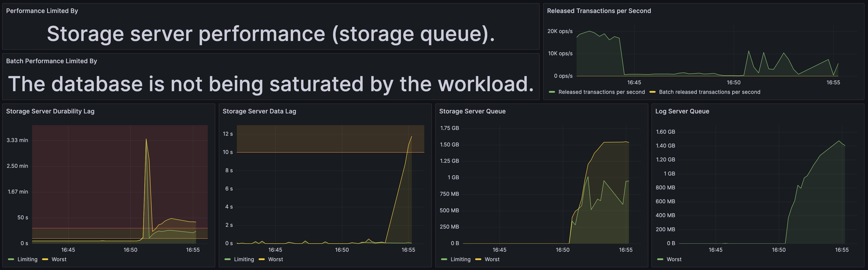The height and width of the screenshot is (270, 868).
Task: Open Storage Server Durability Lag title menu
Action: (x=50, y=111)
